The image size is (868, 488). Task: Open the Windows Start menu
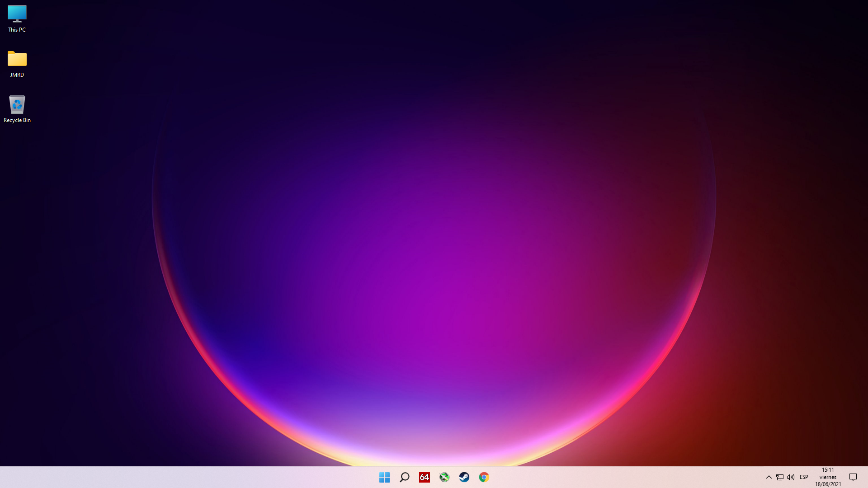[384, 477]
